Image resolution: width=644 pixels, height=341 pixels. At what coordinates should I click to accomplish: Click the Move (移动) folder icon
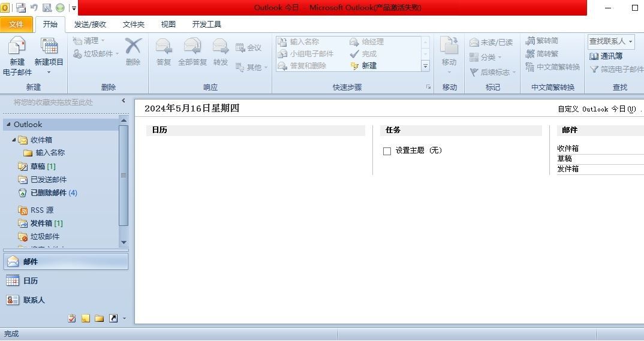point(449,45)
